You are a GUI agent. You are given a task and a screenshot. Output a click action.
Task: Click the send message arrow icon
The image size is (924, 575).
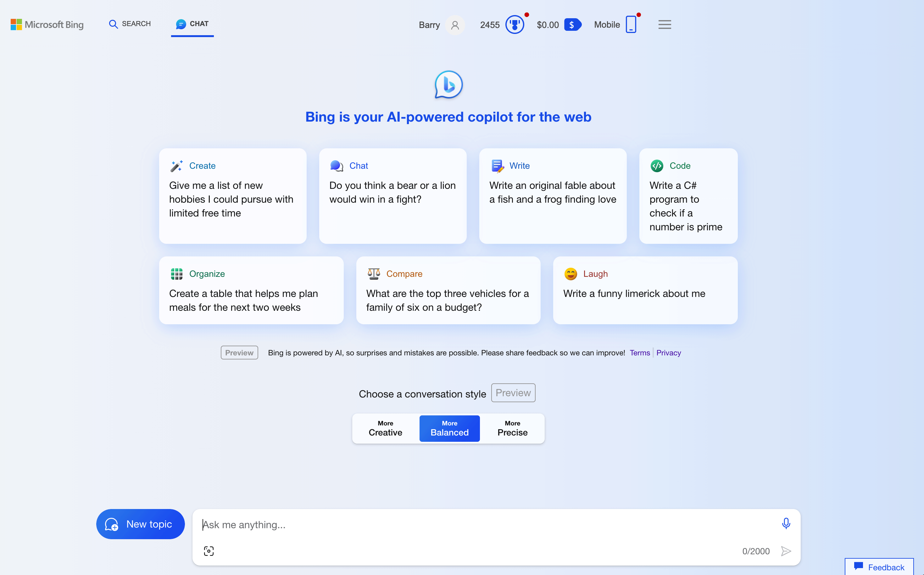click(786, 551)
